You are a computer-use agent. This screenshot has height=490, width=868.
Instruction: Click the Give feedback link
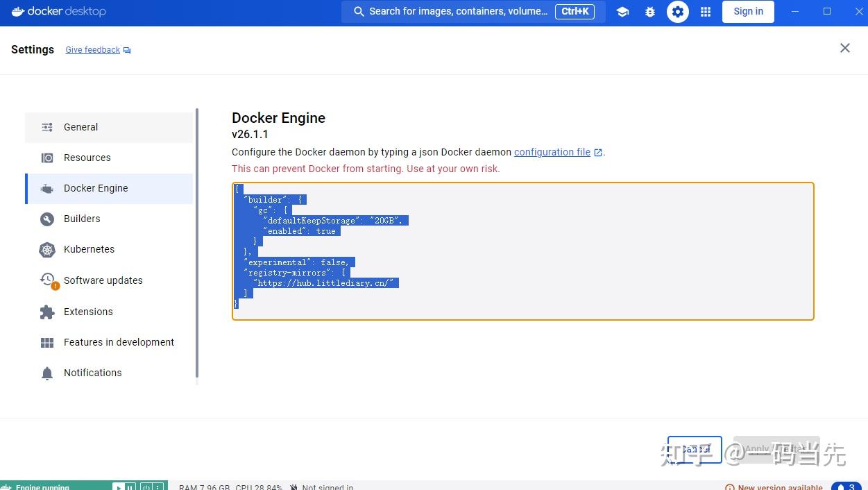[x=92, y=49]
